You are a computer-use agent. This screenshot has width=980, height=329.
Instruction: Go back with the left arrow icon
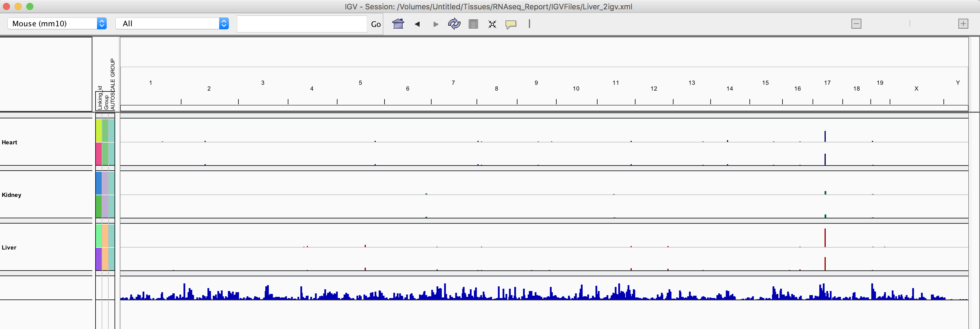pos(417,24)
